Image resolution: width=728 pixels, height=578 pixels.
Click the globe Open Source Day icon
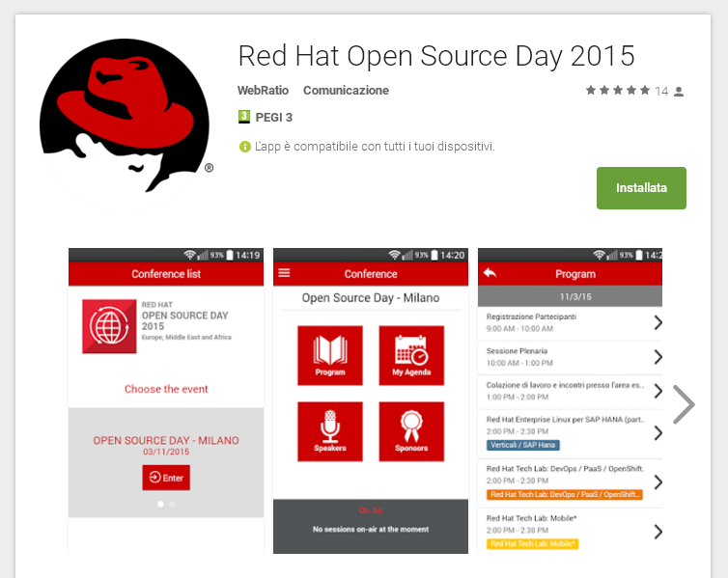tap(109, 326)
